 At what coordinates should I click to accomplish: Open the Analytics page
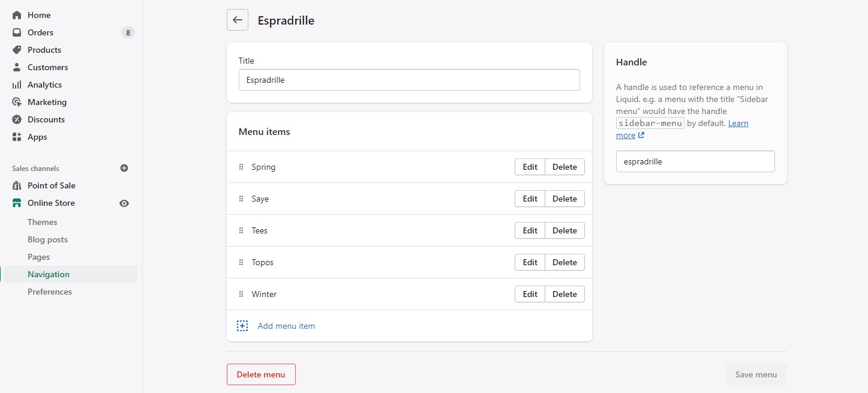click(x=44, y=85)
